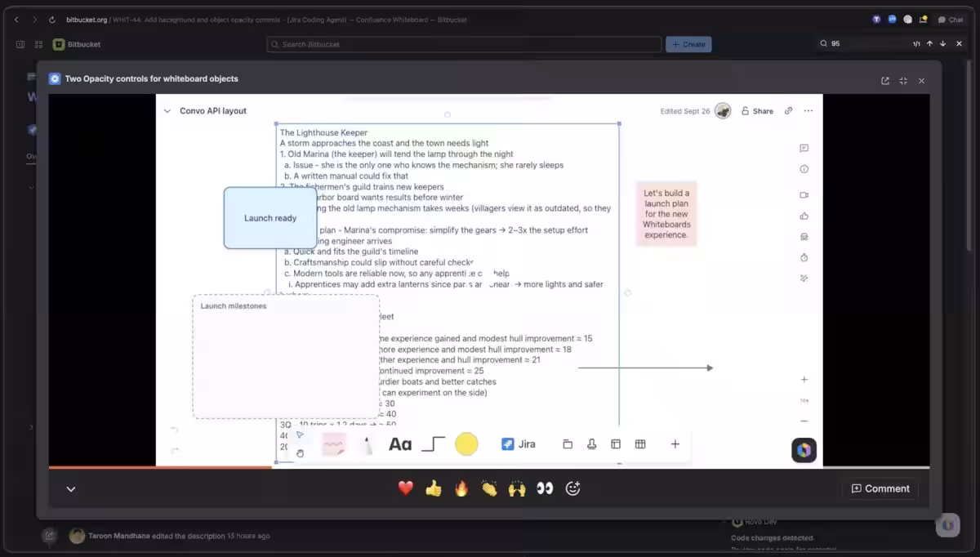Open the whiteboard more actions menu
980x557 pixels.
tap(808, 111)
